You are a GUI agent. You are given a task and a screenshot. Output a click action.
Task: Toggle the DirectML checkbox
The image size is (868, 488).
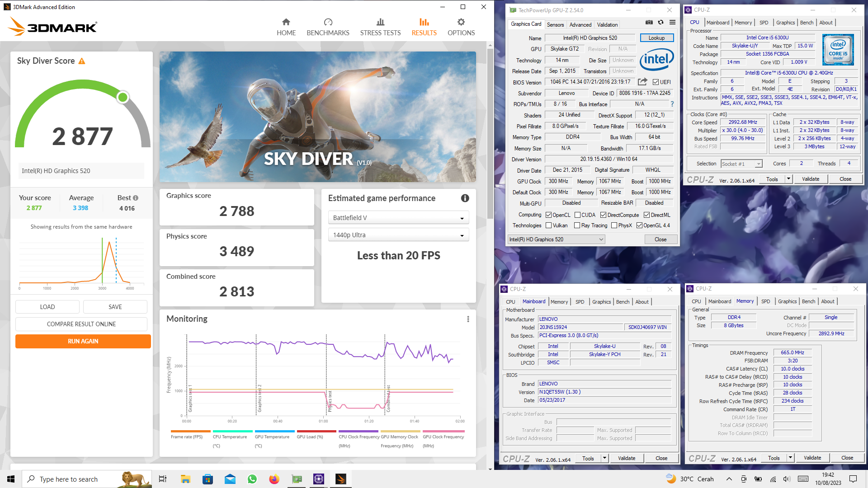pos(646,215)
